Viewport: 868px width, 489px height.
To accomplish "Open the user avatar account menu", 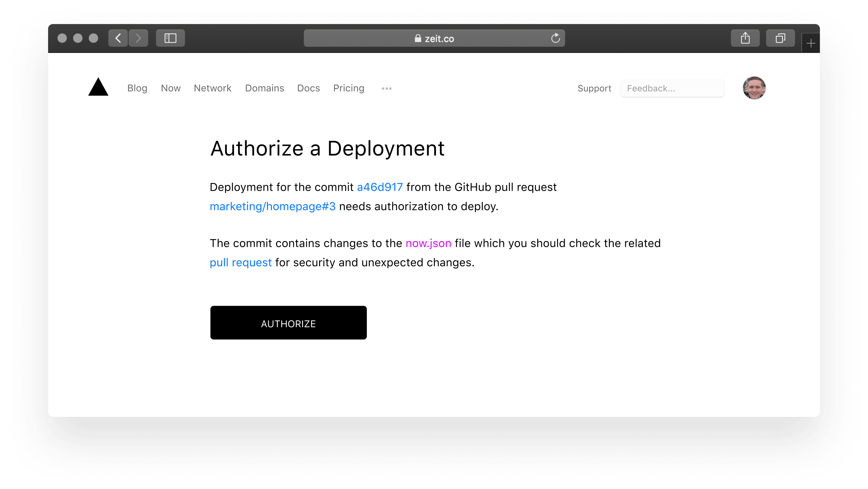I will tap(754, 88).
